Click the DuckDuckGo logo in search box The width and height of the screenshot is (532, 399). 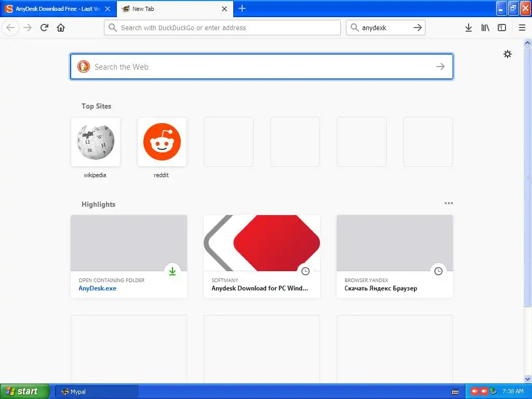point(84,66)
